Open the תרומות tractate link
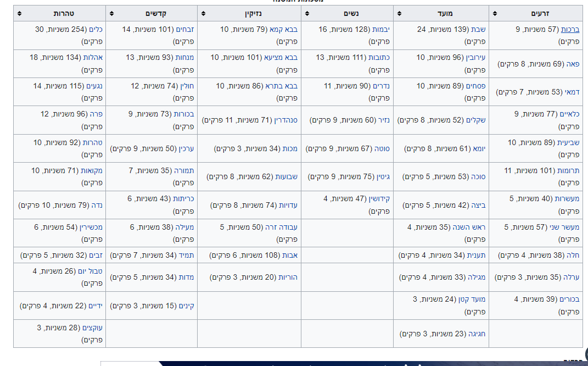Image resolution: width=588 pixels, height=366 pixels. point(568,170)
